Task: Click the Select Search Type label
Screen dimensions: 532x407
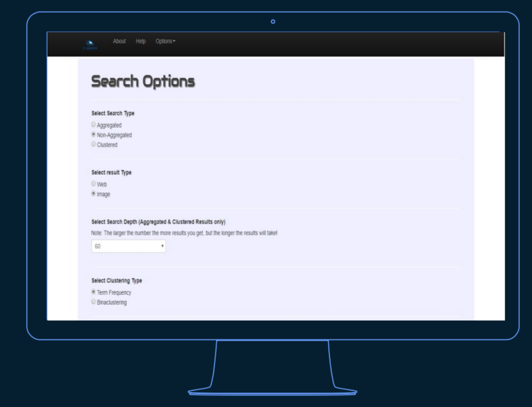Action: pos(113,113)
